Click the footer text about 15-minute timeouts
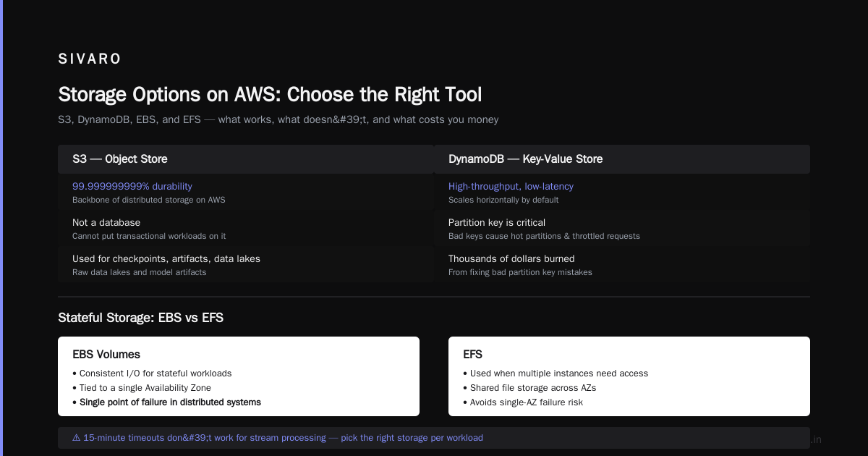 coord(283,438)
